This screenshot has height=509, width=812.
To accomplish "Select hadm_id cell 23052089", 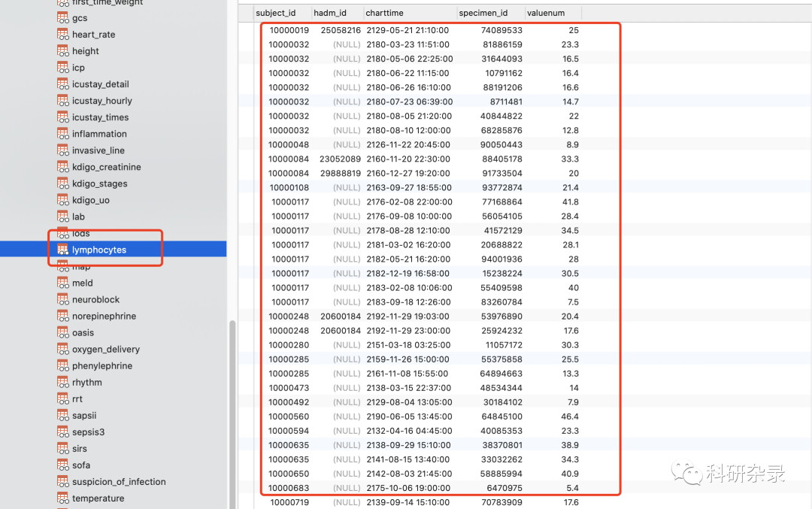I will pyautogui.click(x=340, y=159).
